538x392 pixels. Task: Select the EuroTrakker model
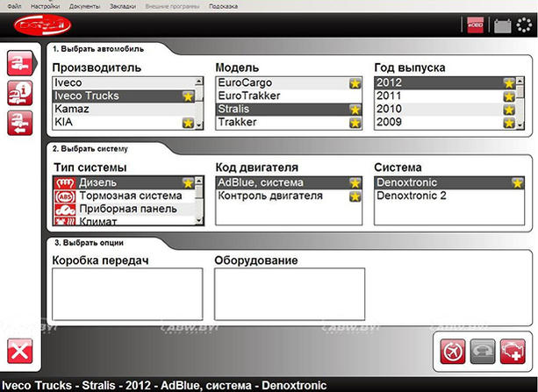(x=289, y=96)
